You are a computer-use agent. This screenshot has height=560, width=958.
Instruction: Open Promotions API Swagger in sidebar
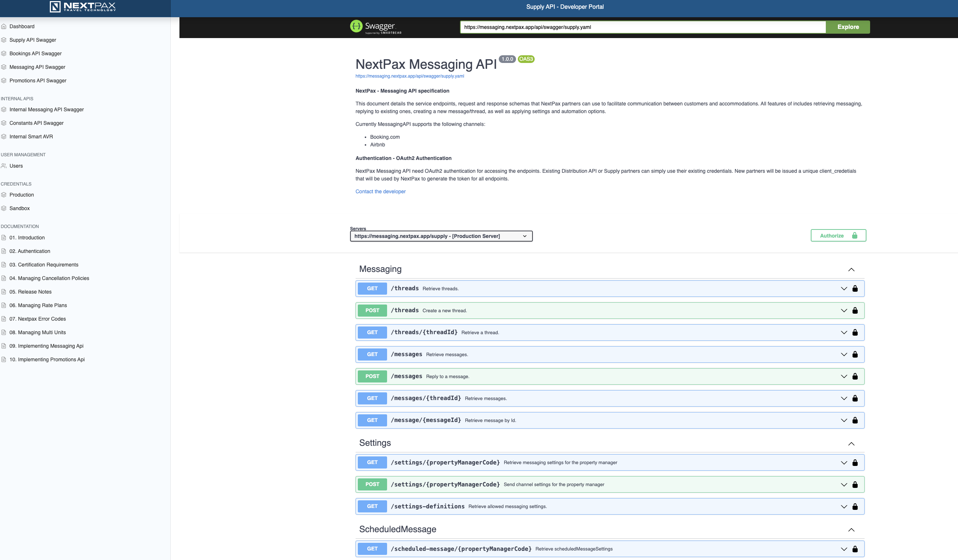(x=38, y=81)
